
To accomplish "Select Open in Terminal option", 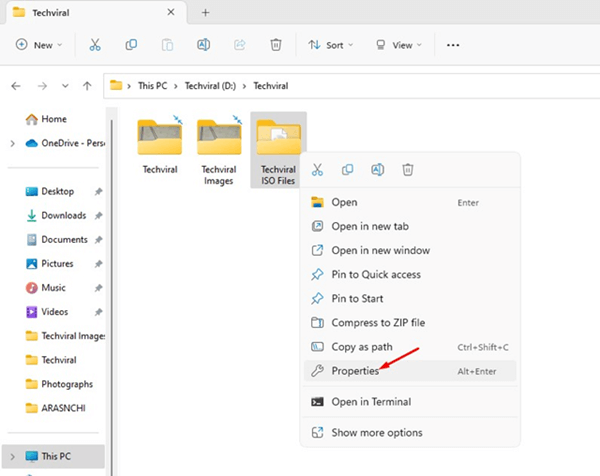I will 371,402.
